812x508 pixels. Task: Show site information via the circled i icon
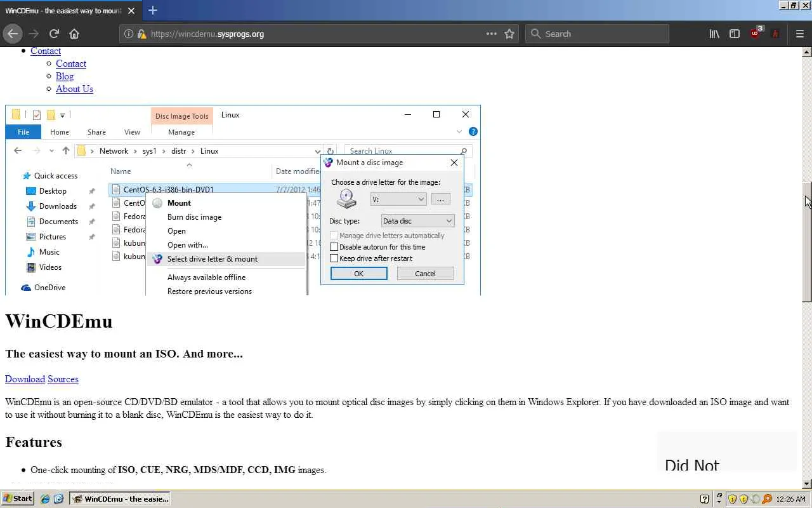coord(129,34)
